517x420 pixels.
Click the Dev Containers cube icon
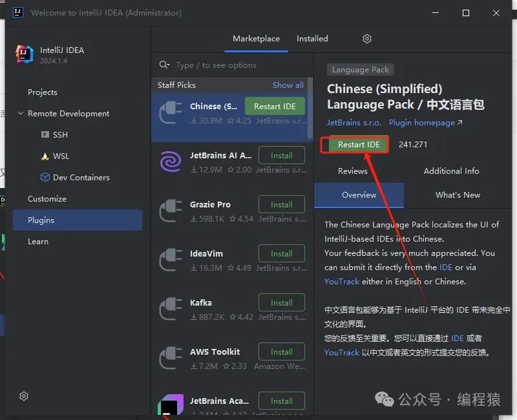point(45,178)
